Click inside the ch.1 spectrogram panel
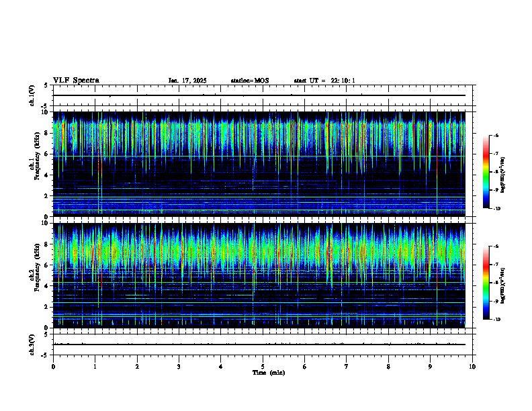Screen dimensions: 532x411 (x=259, y=164)
